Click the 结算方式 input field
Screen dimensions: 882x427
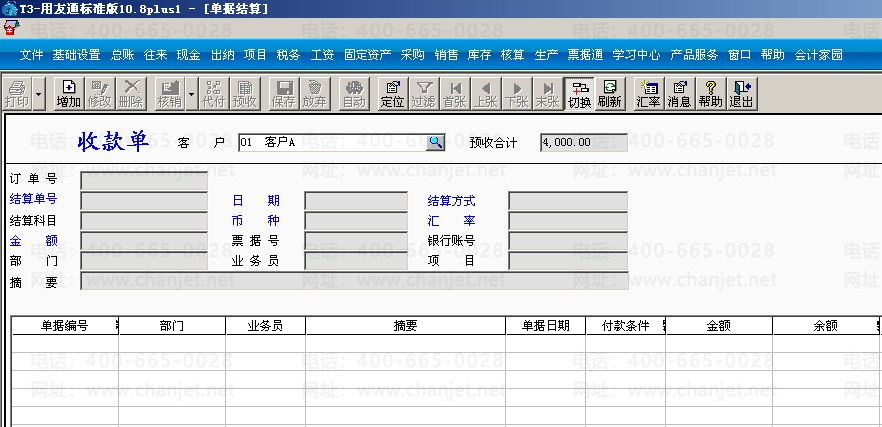pyautogui.click(x=568, y=200)
